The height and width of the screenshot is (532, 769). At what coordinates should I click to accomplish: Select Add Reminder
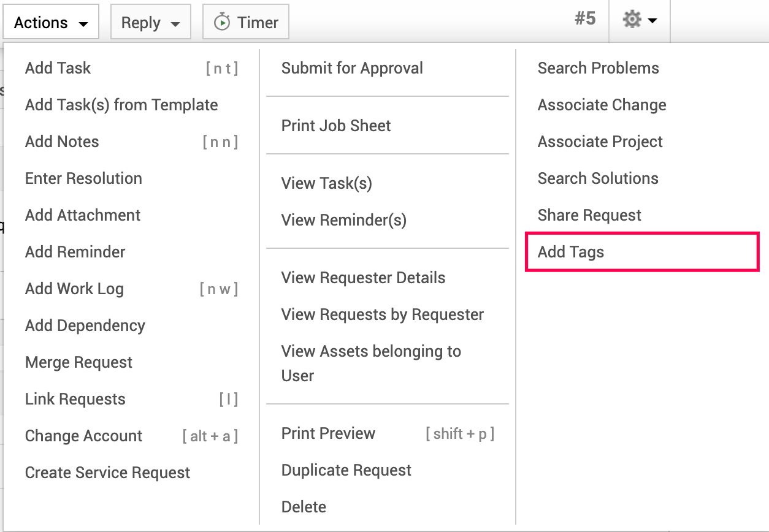coord(75,251)
